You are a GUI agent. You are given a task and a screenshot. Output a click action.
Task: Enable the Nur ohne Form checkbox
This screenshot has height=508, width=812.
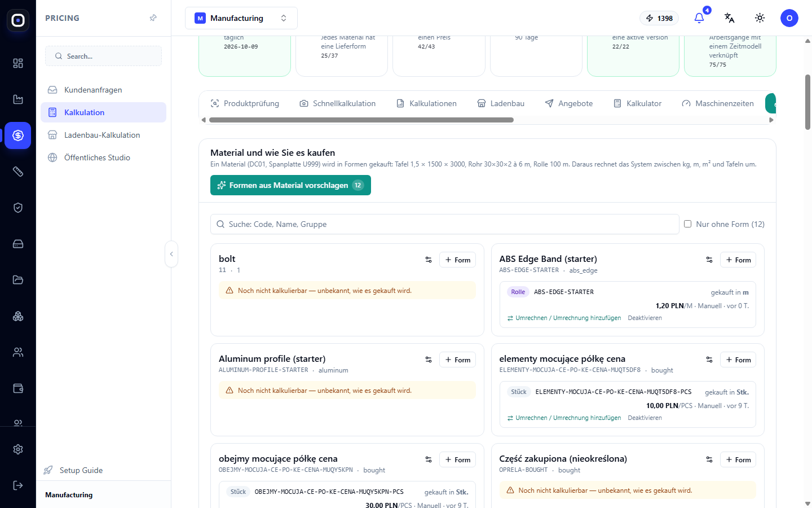click(x=687, y=224)
